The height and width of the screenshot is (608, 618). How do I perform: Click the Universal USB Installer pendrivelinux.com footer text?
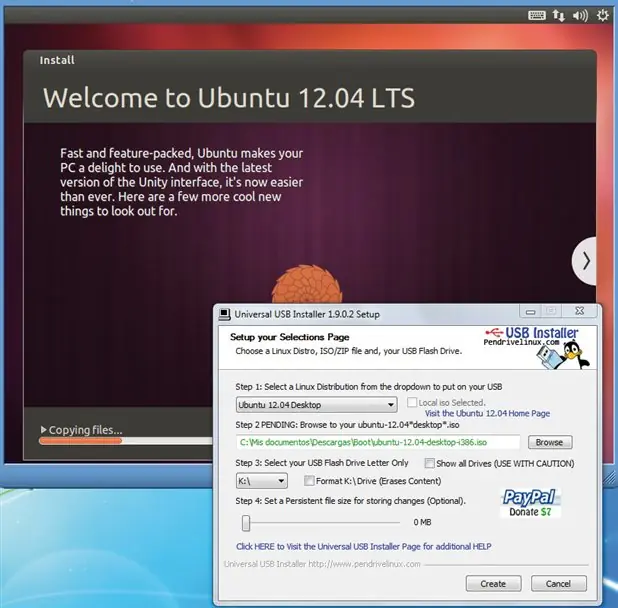(322, 564)
